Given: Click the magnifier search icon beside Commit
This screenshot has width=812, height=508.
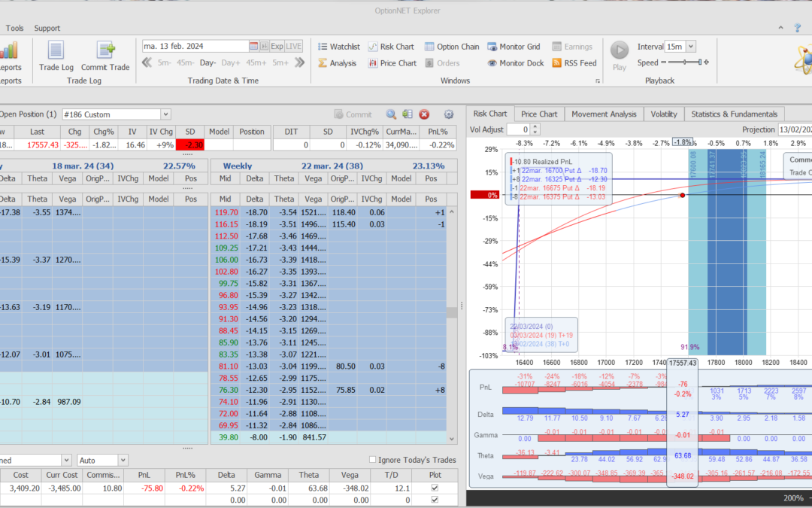Looking at the screenshot, I should (391, 114).
